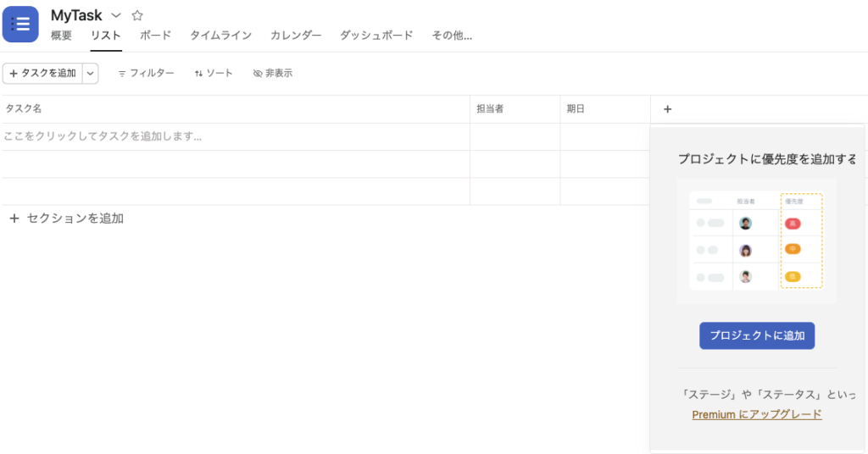Screen dimensions: 868x454
Task: Click the タスクを追加 button
Action: [42, 73]
